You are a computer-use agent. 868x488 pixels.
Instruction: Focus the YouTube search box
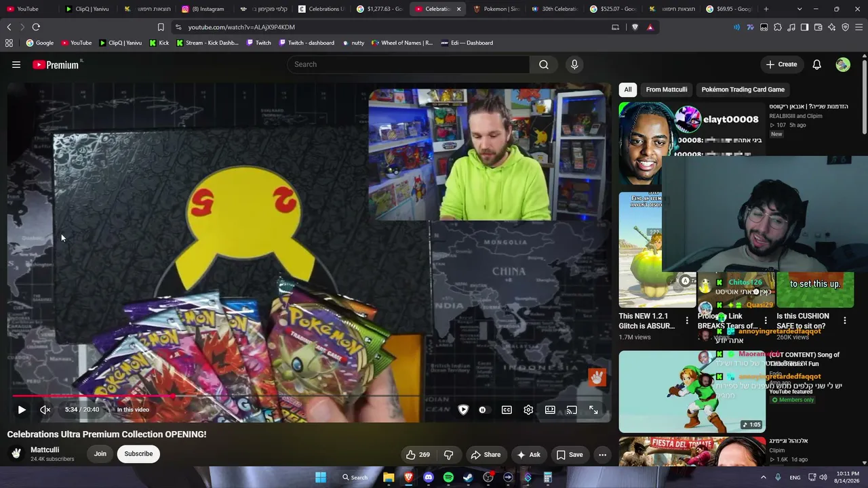(x=408, y=64)
